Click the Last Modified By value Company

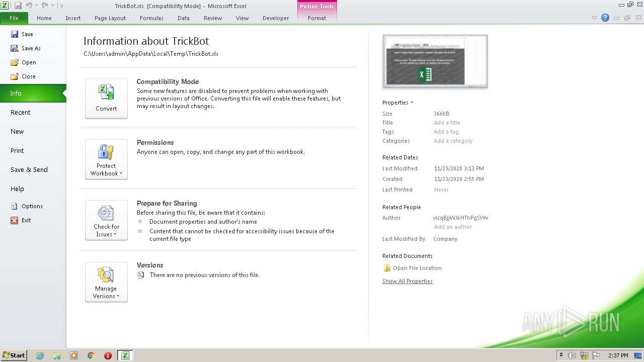(x=445, y=239)
